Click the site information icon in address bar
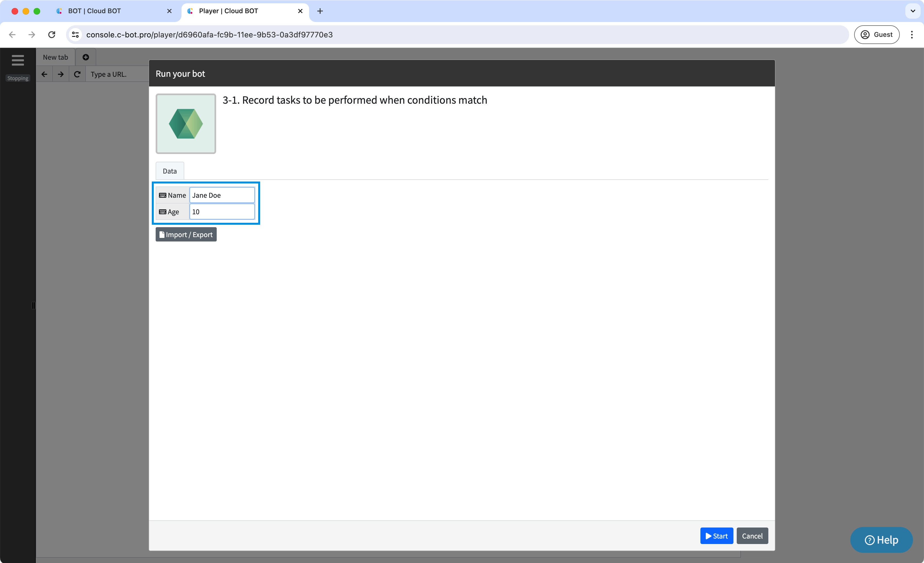The width and height of the screenshot is (924, 563). [75, 34]
